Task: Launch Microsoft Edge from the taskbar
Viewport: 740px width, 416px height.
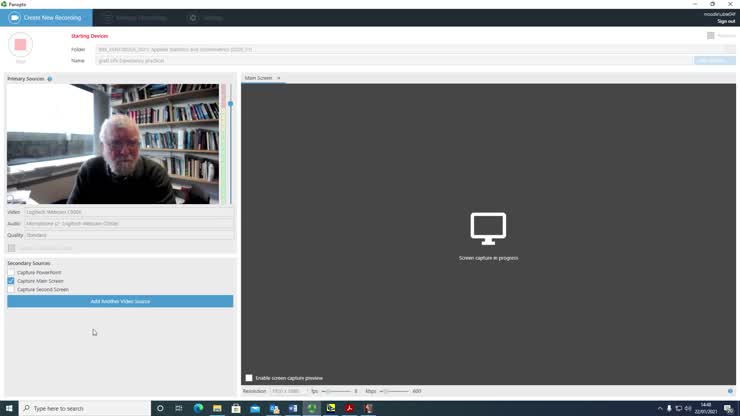Action: pyautogui.click(x=198, y=408)
